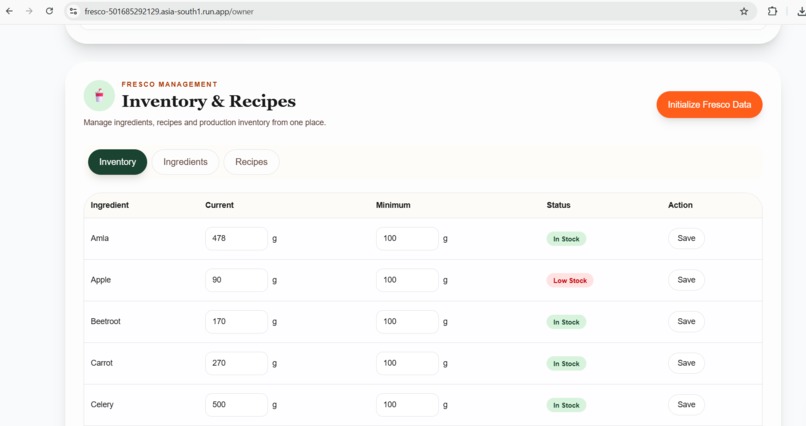Screen dimensions: 806x426
Task: Save the Carrot row
Action: click(686, 363)
